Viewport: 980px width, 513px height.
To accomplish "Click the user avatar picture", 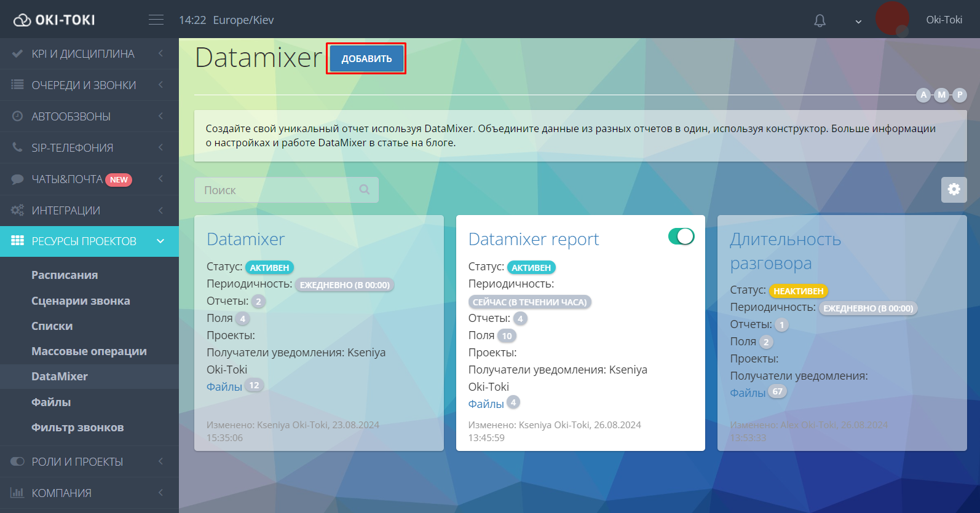I will 892,19.
